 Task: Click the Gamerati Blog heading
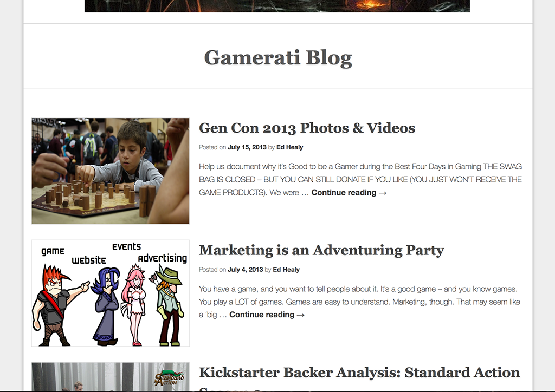coord(278,57)
